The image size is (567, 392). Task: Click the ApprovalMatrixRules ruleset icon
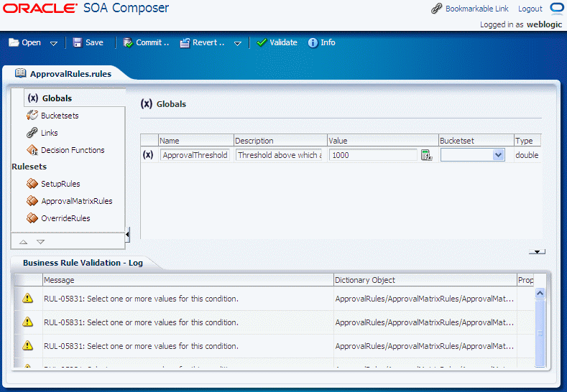click(x=32, y=201)
